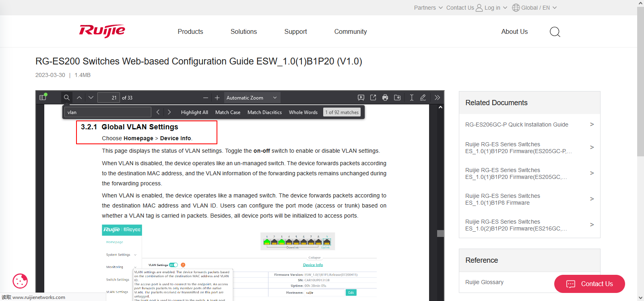Click the Ruijie logo
Image resolution: width=644 pixels, height=301 pixels.
(x=102, y=31)
